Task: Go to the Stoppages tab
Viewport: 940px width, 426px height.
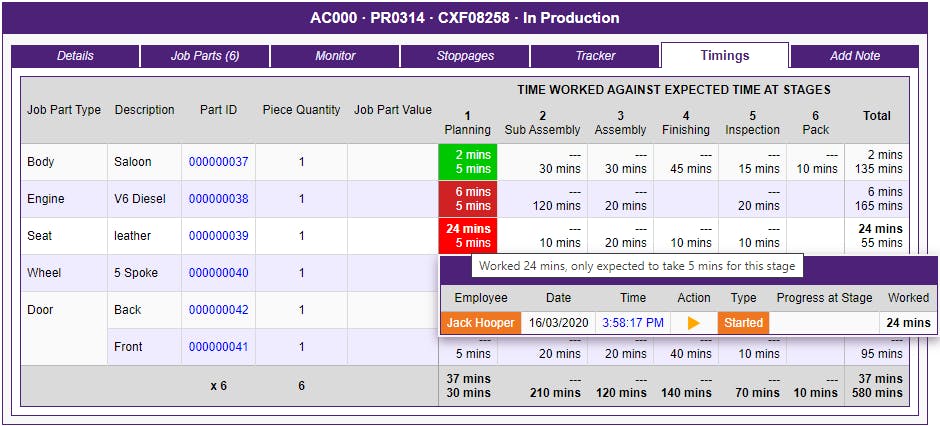Action: pos(465,56)
